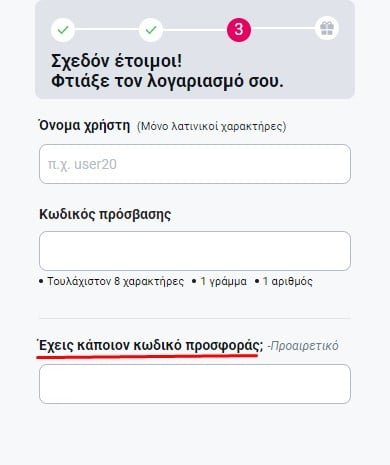Image resolution: width=390 pixels, height=465 pixels.
Task: Focus the Όνομα χρήστη username field
Action: [195, 164]
